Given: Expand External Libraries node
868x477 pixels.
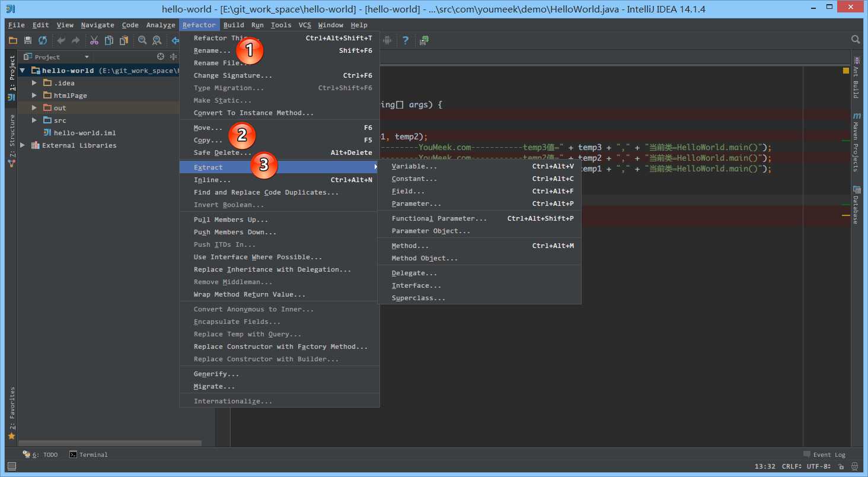Looking at the screenshot, I should point(23,145).
